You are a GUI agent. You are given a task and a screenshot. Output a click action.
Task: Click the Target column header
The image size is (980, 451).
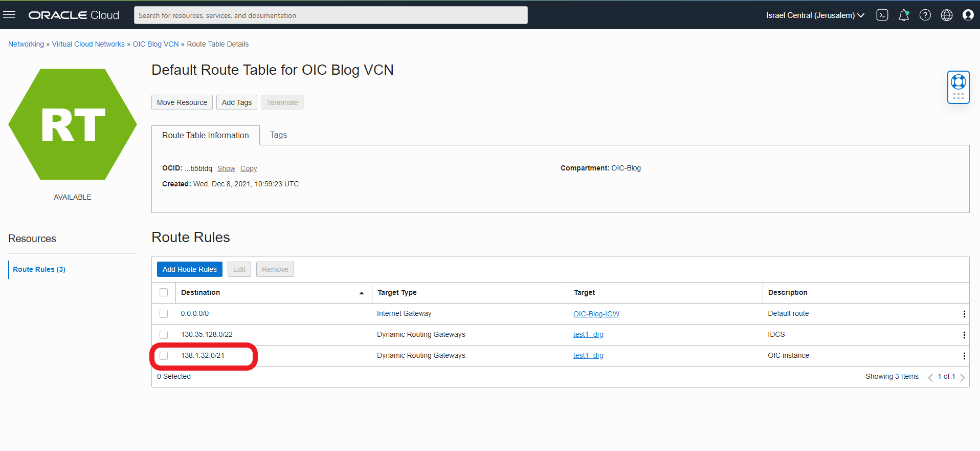[x=584, y=292]
